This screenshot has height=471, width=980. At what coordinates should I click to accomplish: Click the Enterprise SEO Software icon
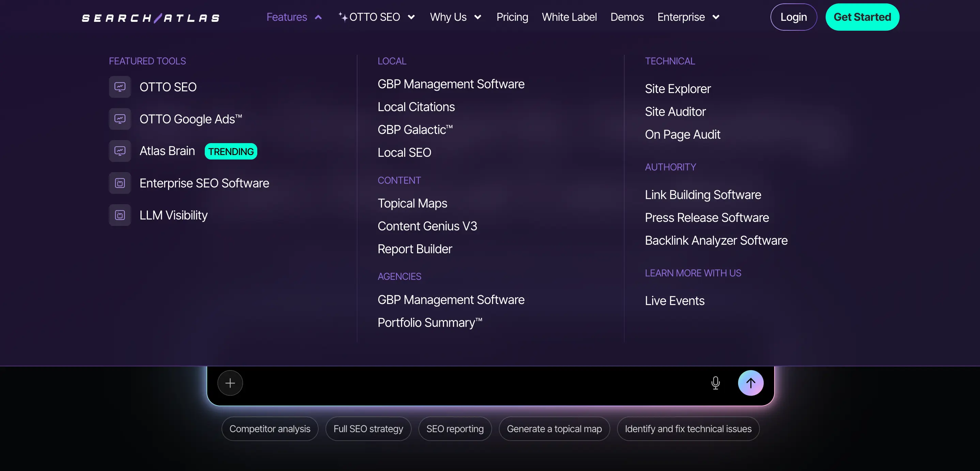click(x=120, y=183)
